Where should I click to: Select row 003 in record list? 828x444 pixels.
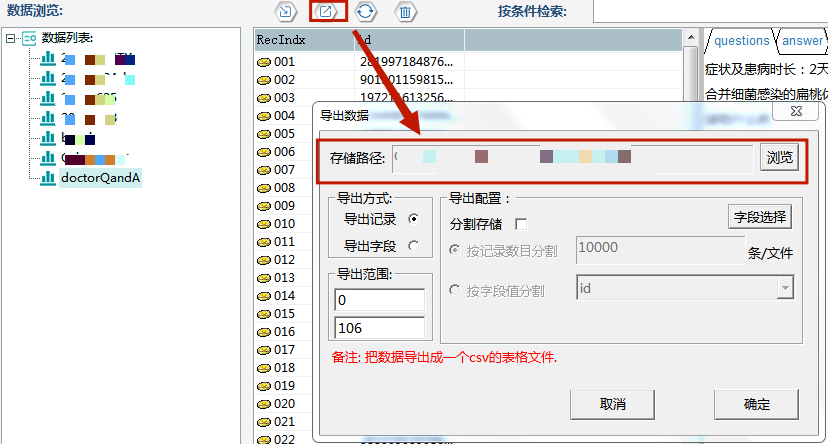click(x=284, y=98)
